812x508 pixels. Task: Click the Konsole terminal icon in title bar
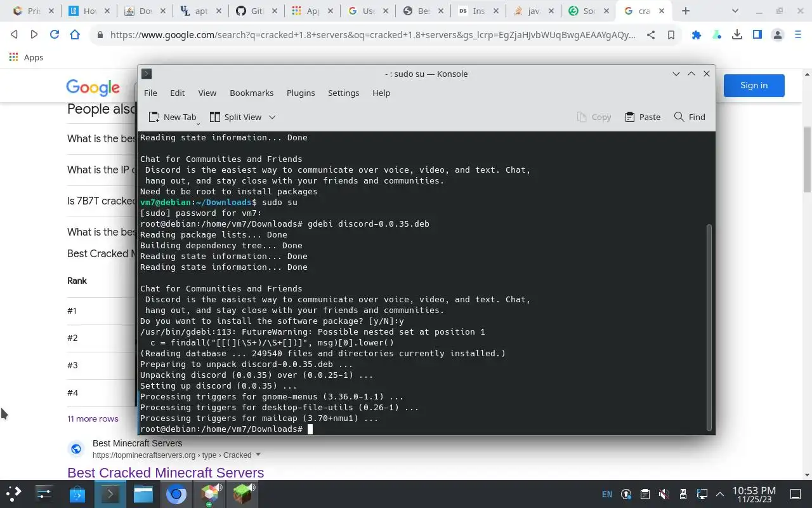tap(147, 74)
